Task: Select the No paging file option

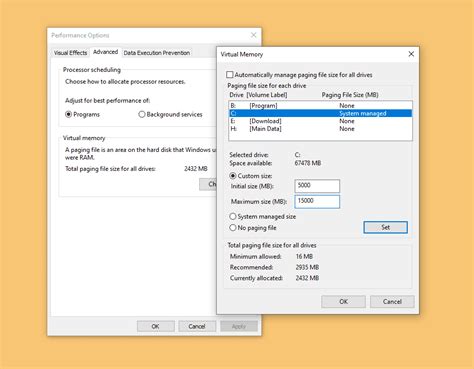Action: 233,228
